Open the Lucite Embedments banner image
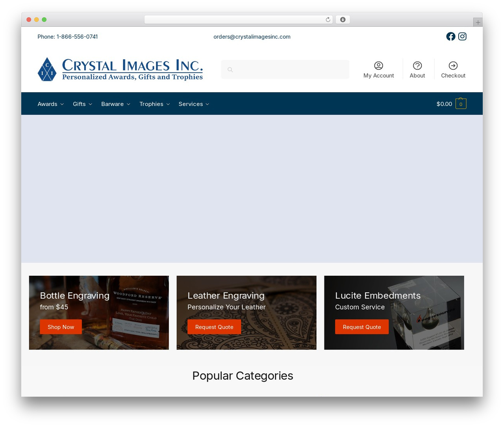This screenshot has width=504, height=427. (394, 313)
